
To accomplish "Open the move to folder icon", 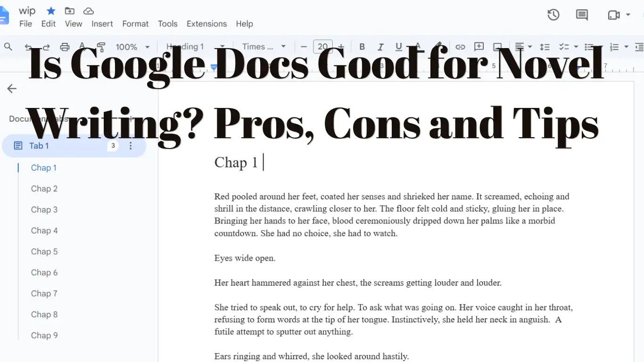I will point(69,10).
